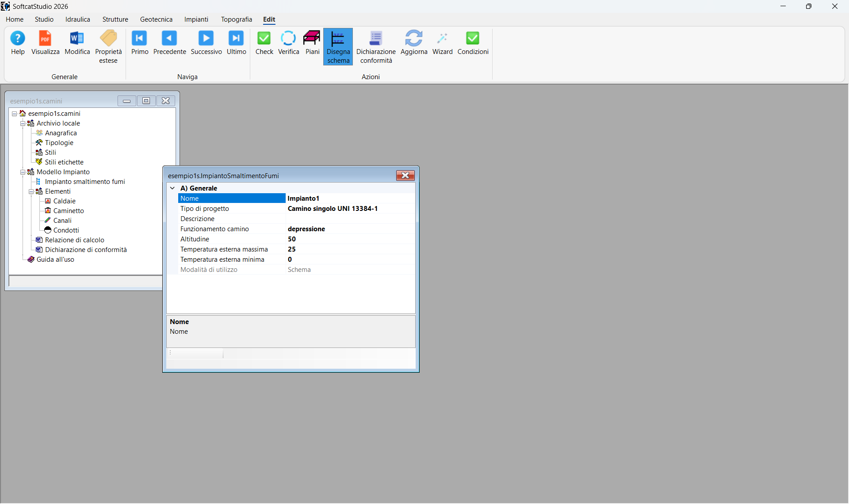This screenshot has height=504, width=849.
Task: Open the Help icon in the ribbon
Action: tap(18, 42)
